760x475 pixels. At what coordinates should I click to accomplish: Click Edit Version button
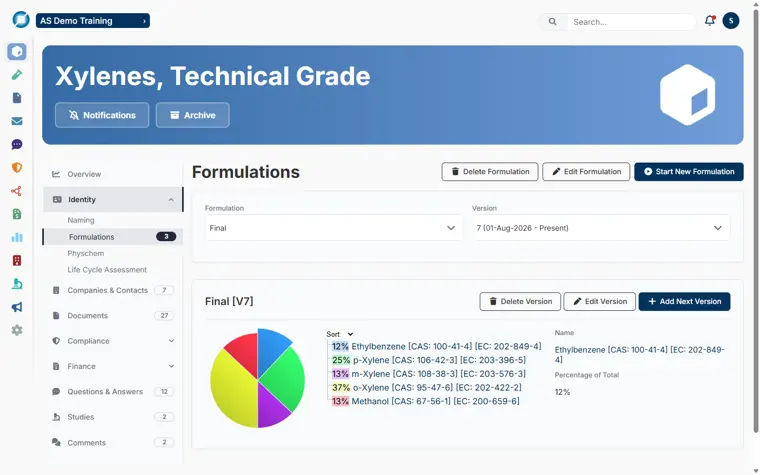600,301
